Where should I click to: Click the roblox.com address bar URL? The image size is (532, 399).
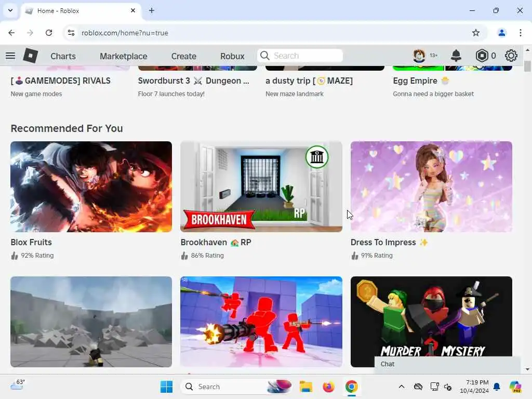[125, 33]
